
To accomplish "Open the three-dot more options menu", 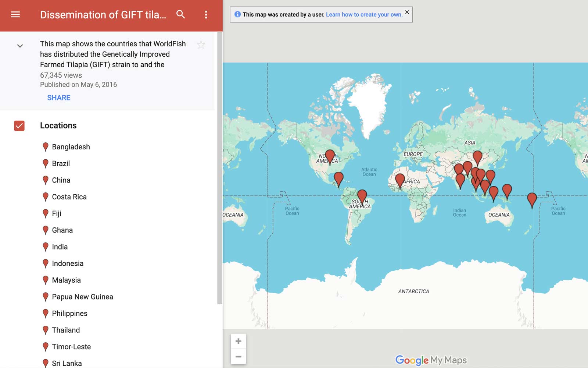I will click(206, 15).
